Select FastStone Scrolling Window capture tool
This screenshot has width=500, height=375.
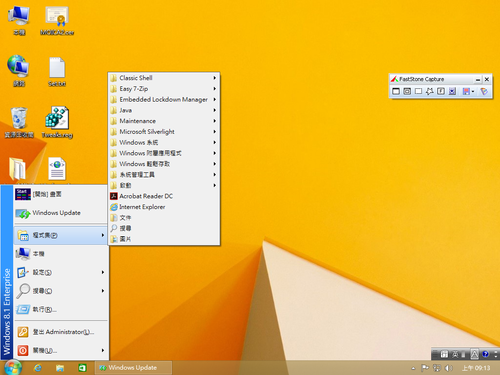point(452,91)
